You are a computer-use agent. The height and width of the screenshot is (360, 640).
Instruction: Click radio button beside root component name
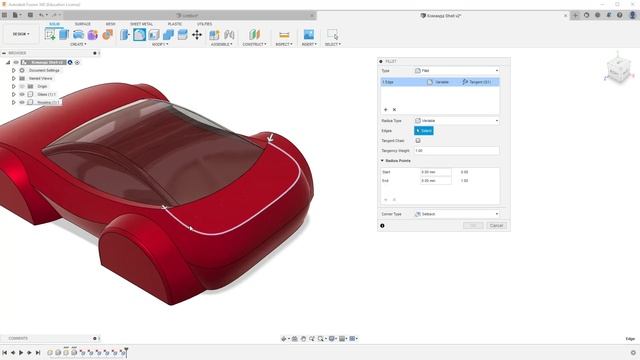pyautogui.click(x=77, y=62)
